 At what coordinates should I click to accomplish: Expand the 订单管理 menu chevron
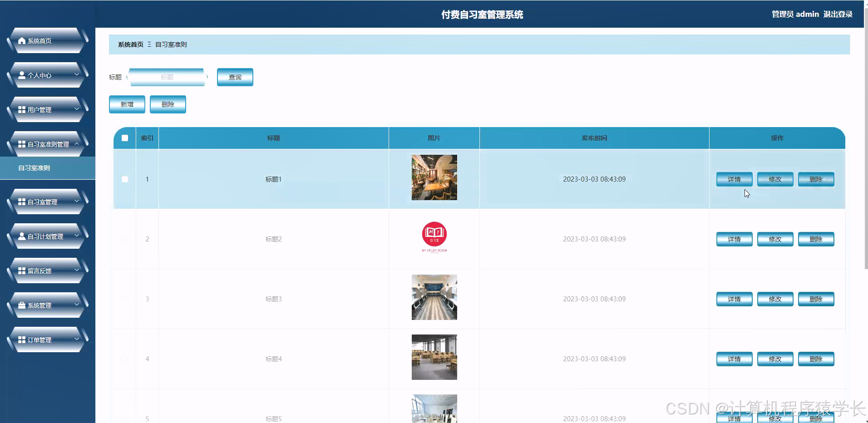pyautogui.click(x=77, y=339)
